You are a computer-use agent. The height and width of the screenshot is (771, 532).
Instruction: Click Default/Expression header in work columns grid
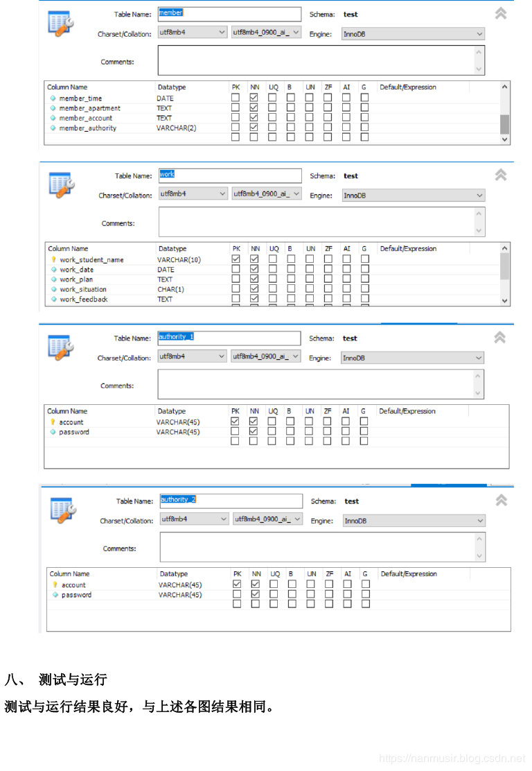click(x=408, y=248)
